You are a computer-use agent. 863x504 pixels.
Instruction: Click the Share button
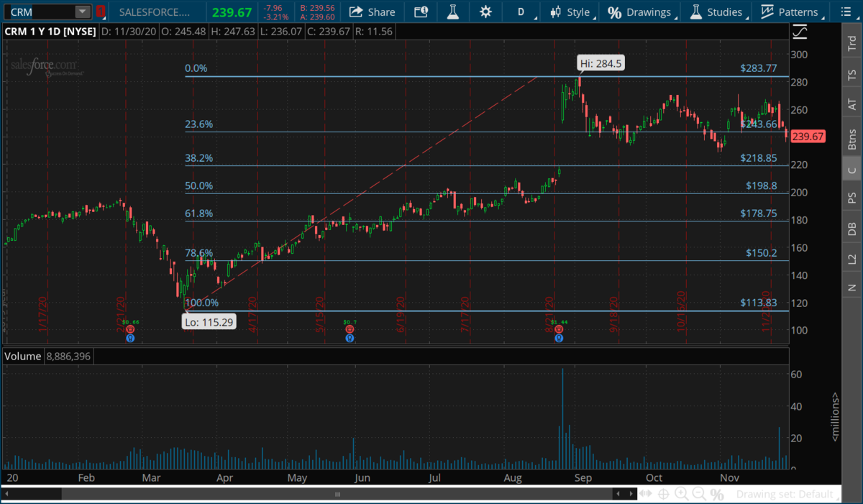(x=372, y=12)
